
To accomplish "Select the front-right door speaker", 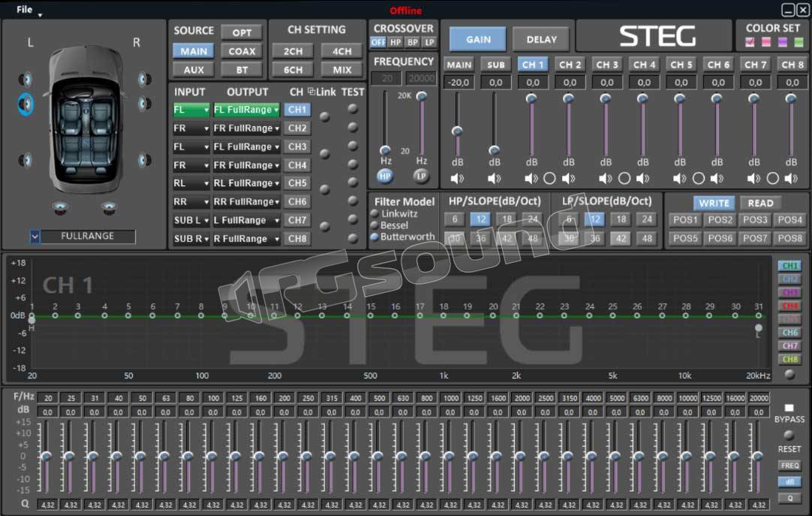I will pos(145,104).
